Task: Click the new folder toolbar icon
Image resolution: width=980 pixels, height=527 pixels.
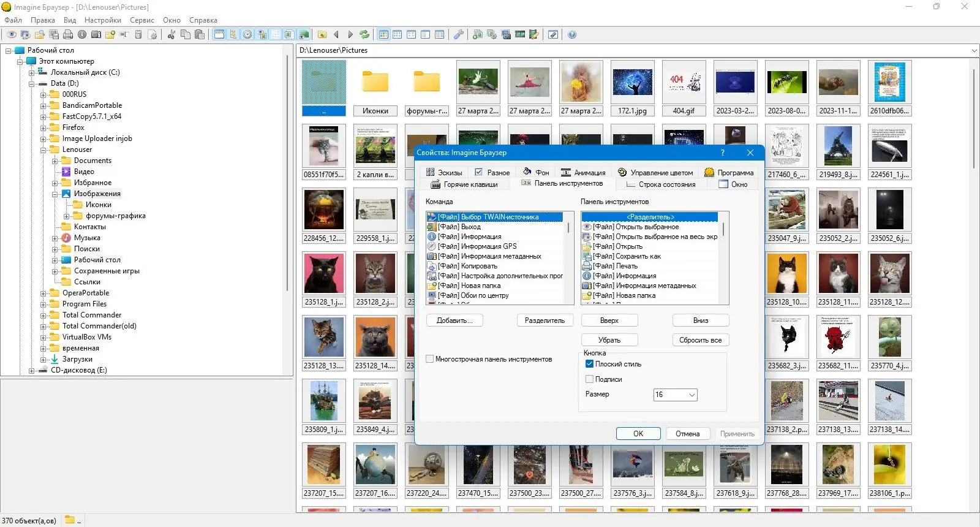Action: 110,35
